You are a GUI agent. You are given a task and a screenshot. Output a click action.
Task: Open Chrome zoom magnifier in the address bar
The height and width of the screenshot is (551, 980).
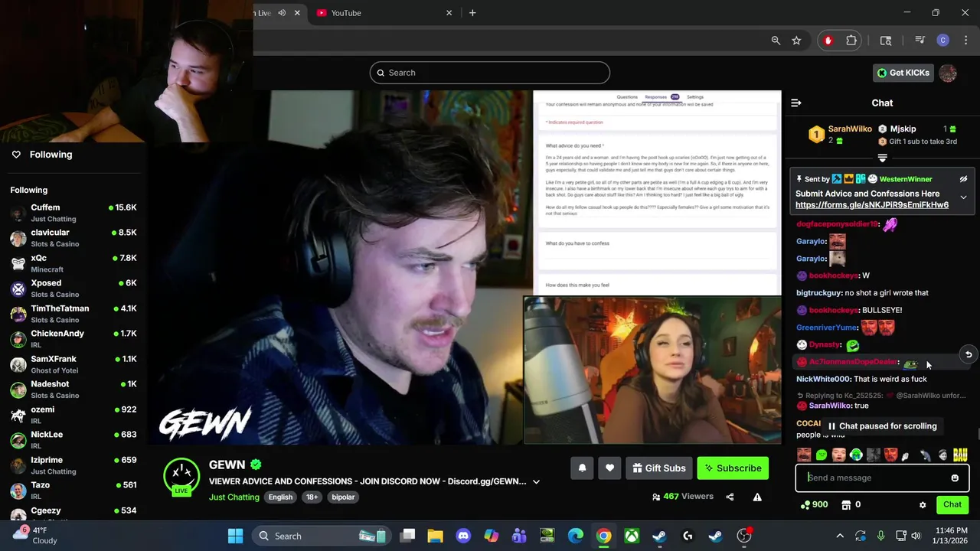click(x=776, y=41)
